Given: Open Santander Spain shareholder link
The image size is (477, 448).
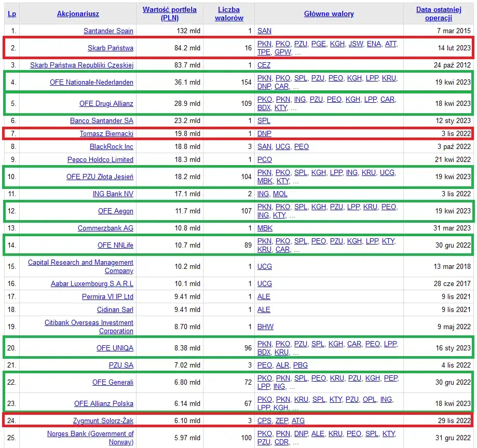Looking at the screenshot, I should (x=108, y=31).
